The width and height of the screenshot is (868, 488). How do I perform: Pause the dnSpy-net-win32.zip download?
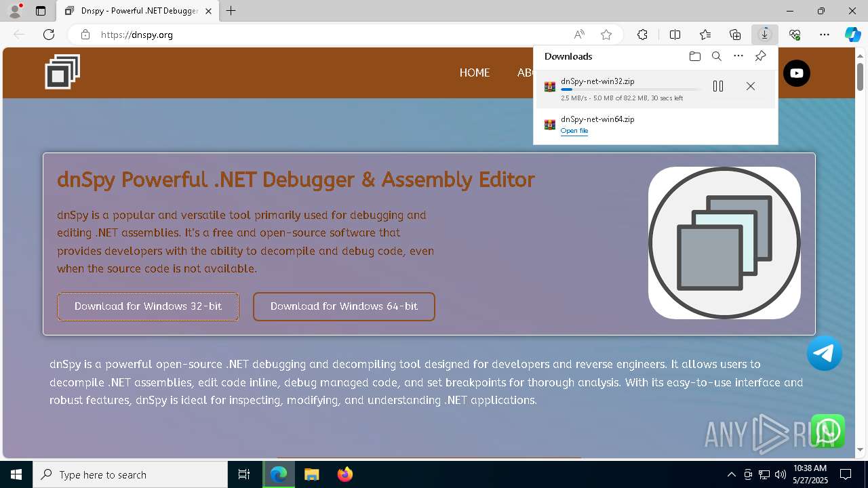click(x=718, y=86)
